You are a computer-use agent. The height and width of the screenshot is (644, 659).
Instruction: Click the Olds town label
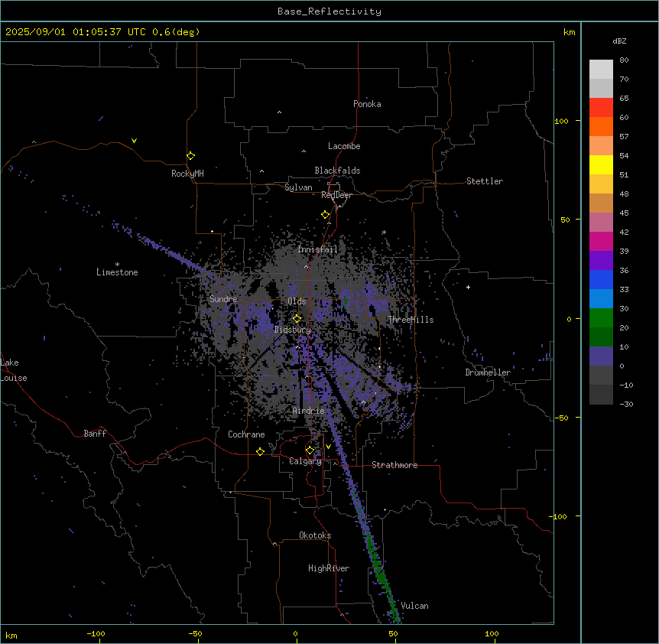297,301
